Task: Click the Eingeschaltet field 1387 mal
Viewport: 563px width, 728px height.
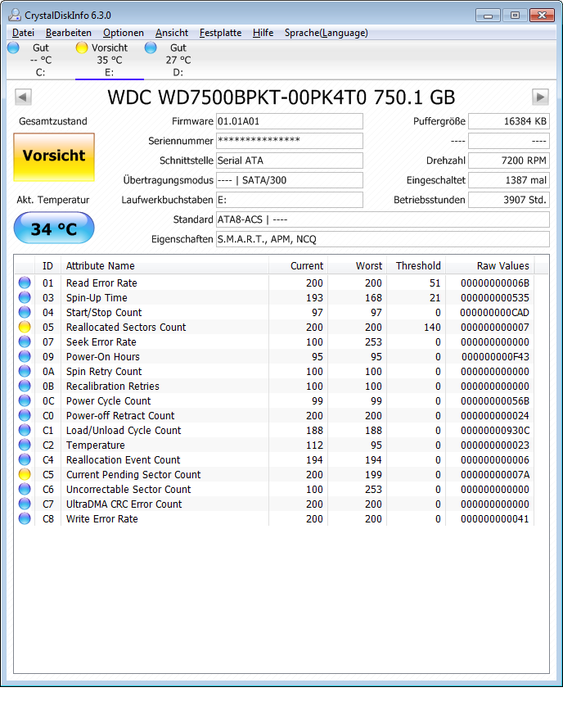Action: [x=509, y=180]
